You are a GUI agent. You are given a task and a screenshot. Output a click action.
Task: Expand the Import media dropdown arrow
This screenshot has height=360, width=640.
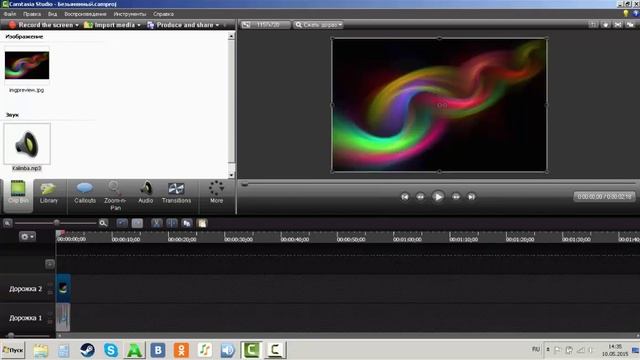139,25
